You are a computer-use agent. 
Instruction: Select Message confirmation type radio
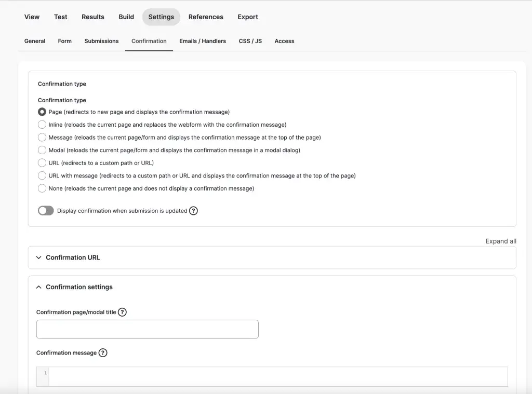[42, 138]
